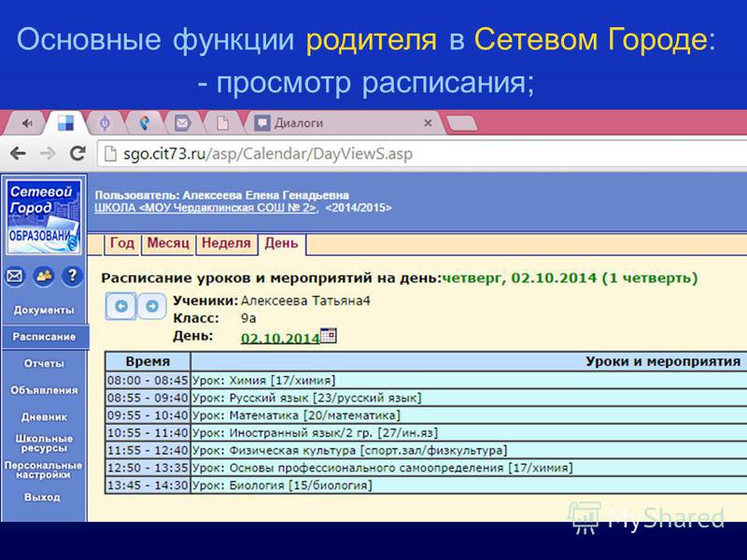Click the Уроки и мероприятия column header

click(469, 361)
